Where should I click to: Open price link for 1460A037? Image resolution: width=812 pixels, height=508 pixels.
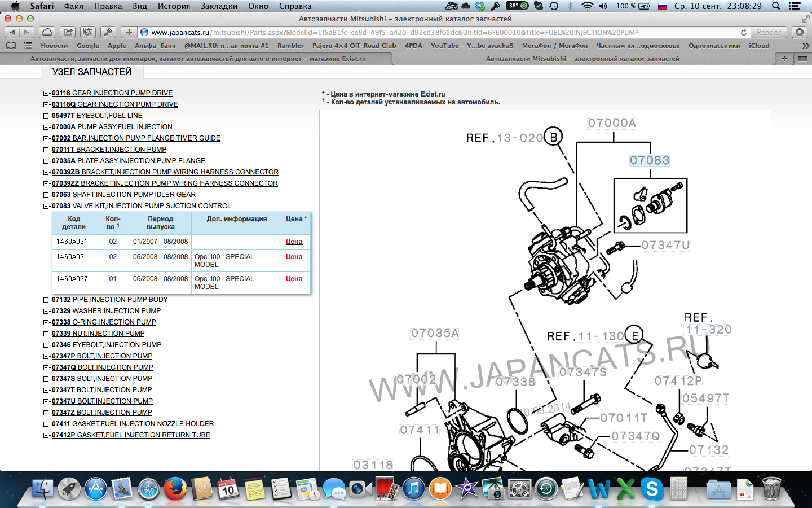(x=294, y=279)
